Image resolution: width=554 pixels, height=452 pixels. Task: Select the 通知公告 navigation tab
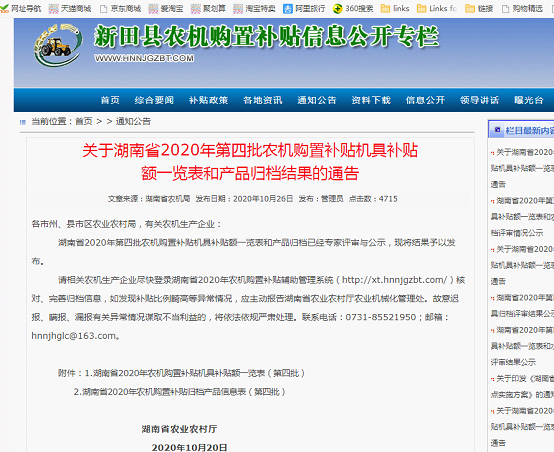click(317, 100)
